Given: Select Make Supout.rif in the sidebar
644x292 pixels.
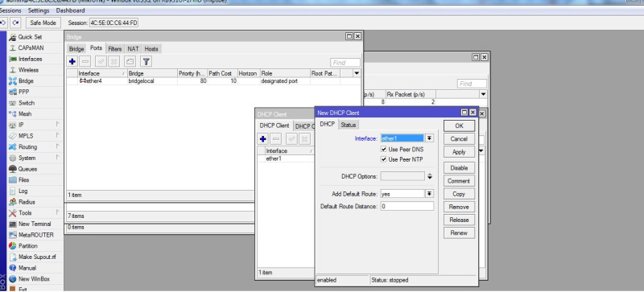Looking at the screenshot, I should point(37,257).
